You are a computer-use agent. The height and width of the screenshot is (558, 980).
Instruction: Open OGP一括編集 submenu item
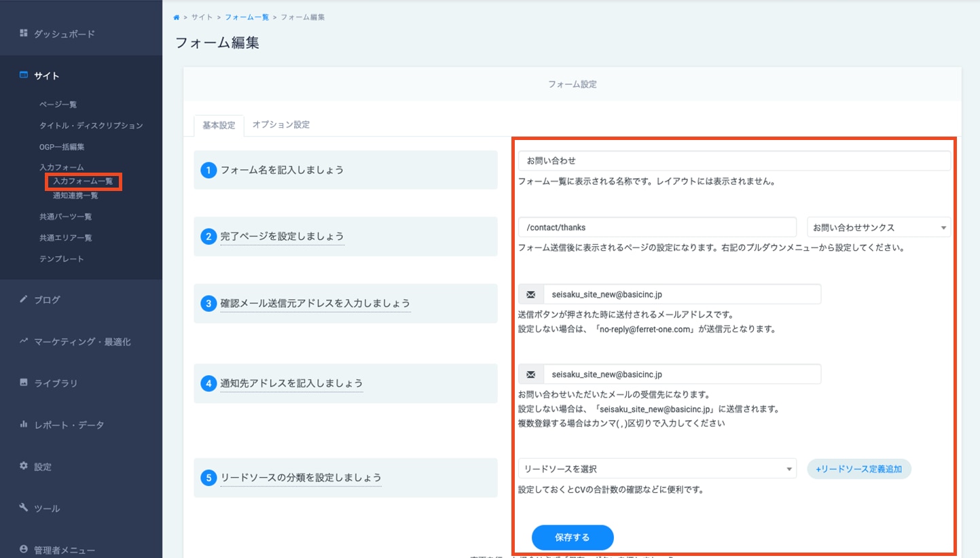(62, 147)
